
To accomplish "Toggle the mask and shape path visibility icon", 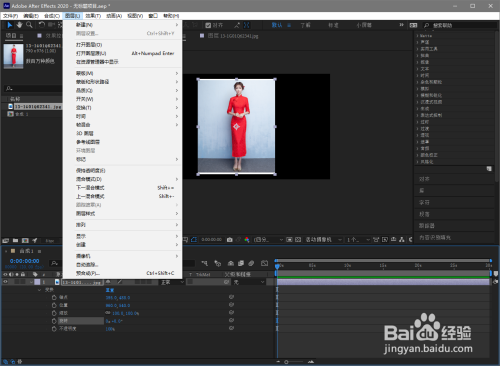I will click(x=194, y=240).
